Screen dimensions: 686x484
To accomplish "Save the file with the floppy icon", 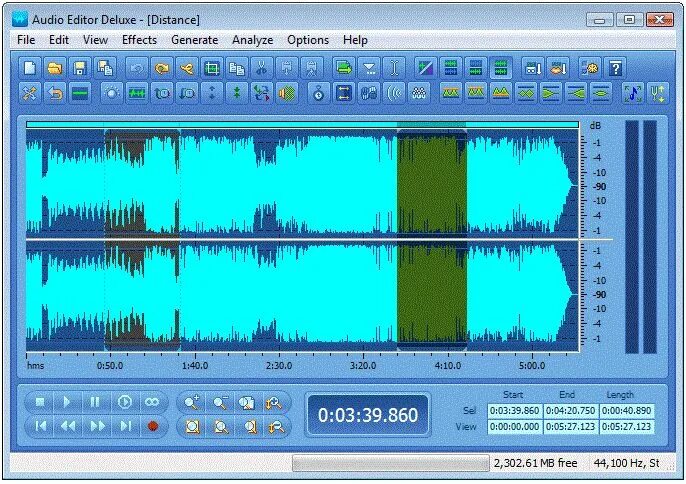I will pos(80,68).
